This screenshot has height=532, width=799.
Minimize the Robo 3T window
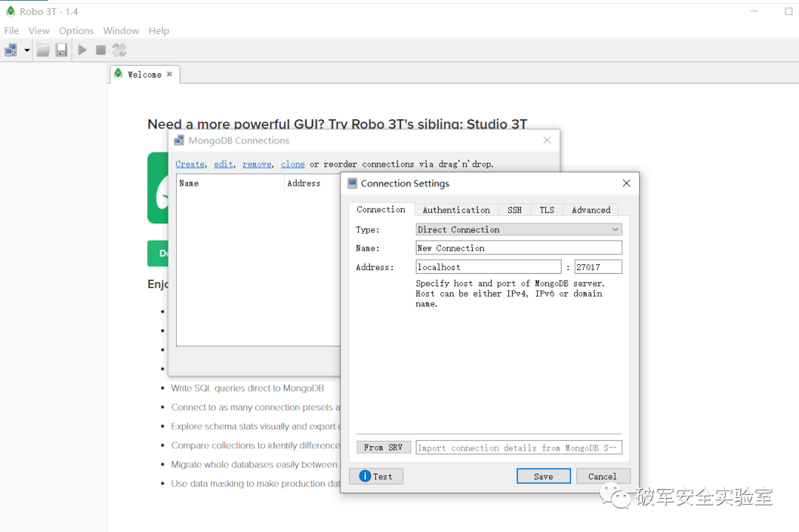(x=754, y=11)
